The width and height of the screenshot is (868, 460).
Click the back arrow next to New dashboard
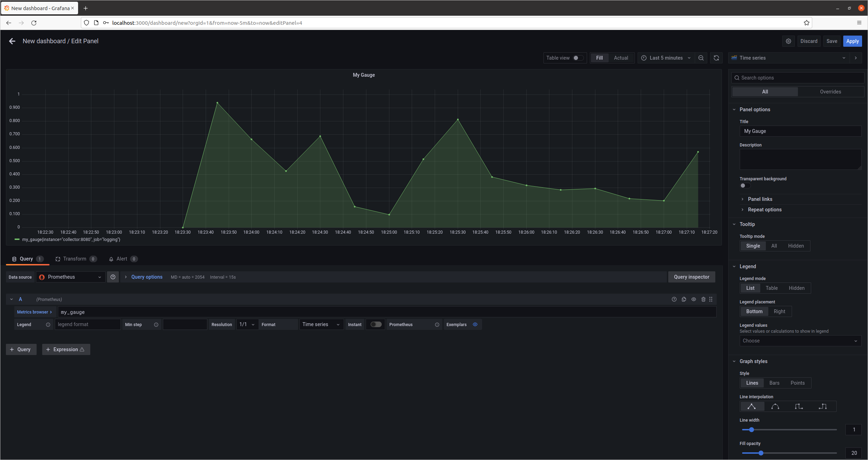tap(12, 41)
